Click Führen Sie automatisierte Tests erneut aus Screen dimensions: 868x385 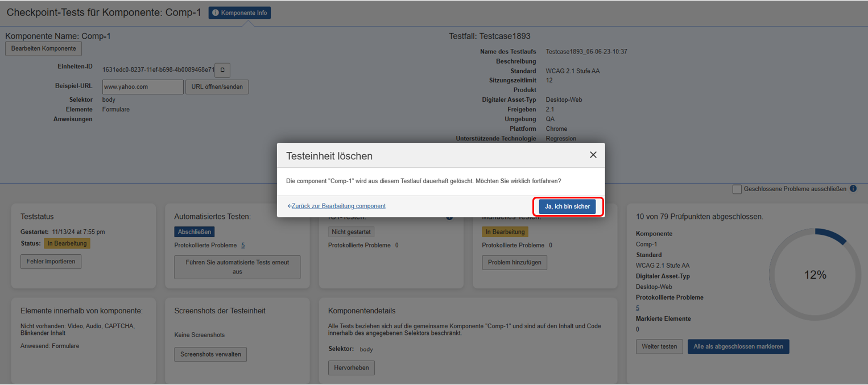click(x=237, y=267)
